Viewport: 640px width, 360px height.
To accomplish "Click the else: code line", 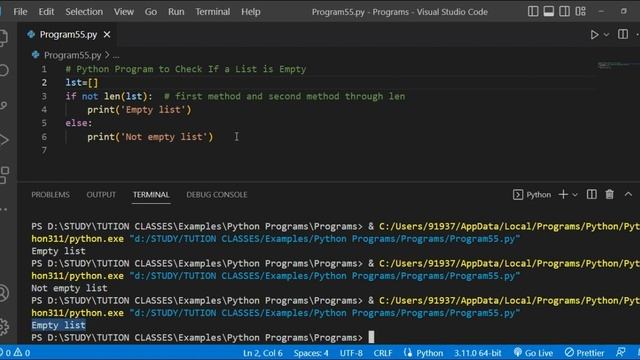I will tap(79, 123).
